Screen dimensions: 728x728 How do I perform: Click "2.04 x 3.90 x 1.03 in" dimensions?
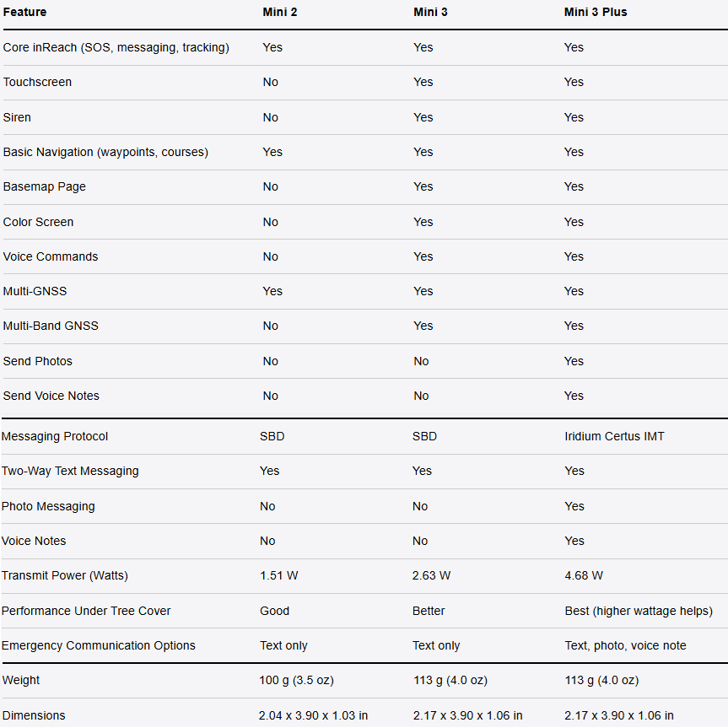[313, 715]
